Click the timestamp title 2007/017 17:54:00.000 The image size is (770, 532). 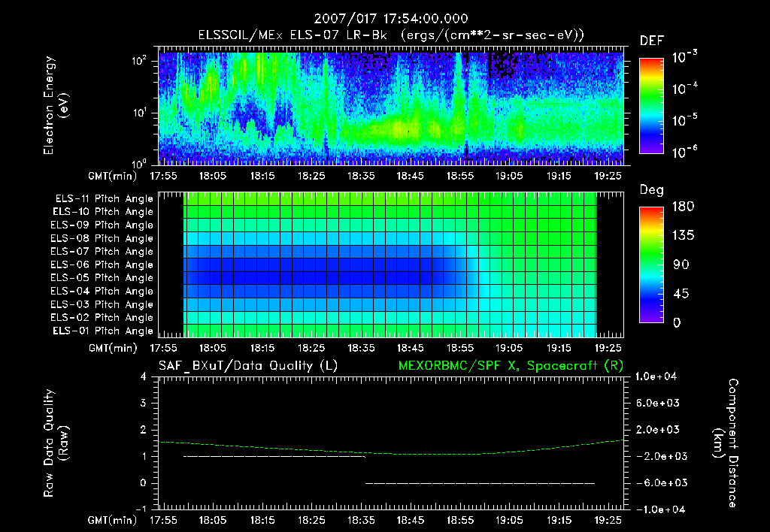[391, 19]
